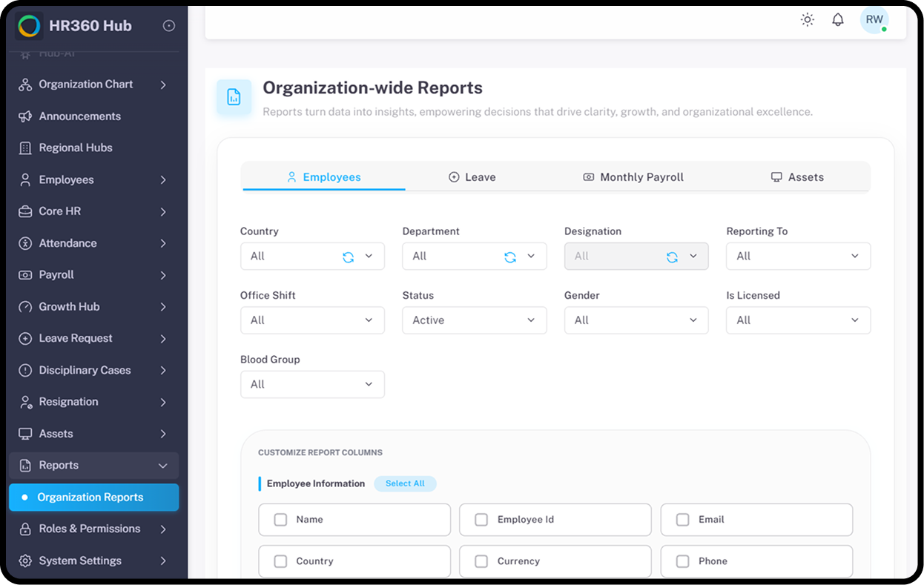Expand the Growth Hub sidebar chevron
This screenshot has width=924, height=585.
163,307
